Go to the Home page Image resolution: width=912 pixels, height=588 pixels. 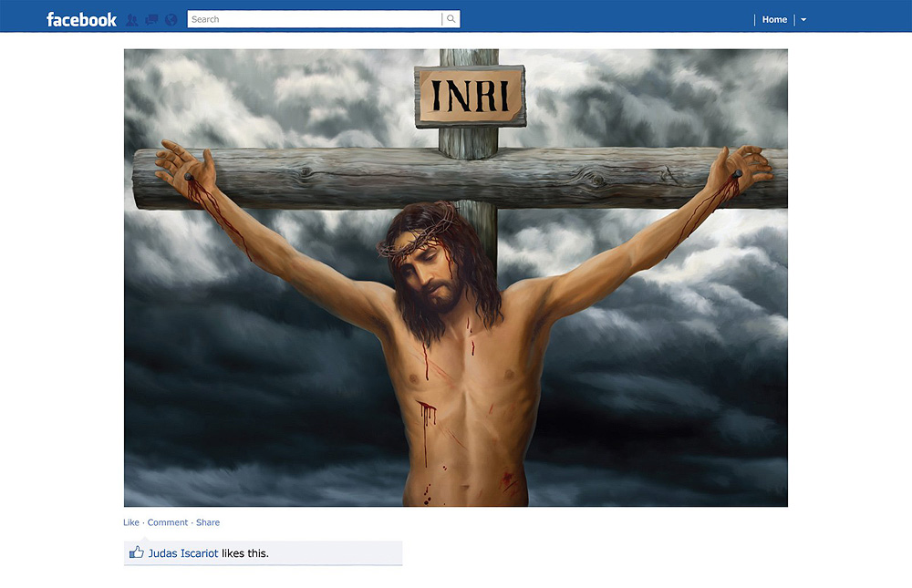tap(774, 20)
